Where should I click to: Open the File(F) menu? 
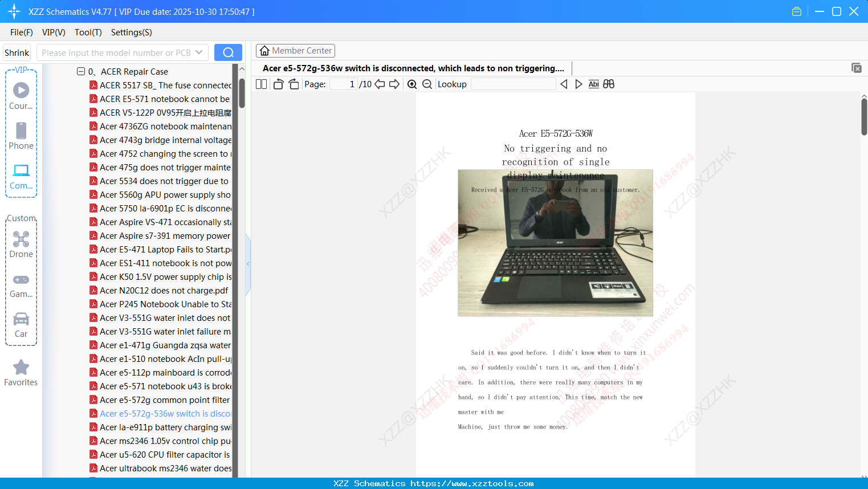click(22, 32)
